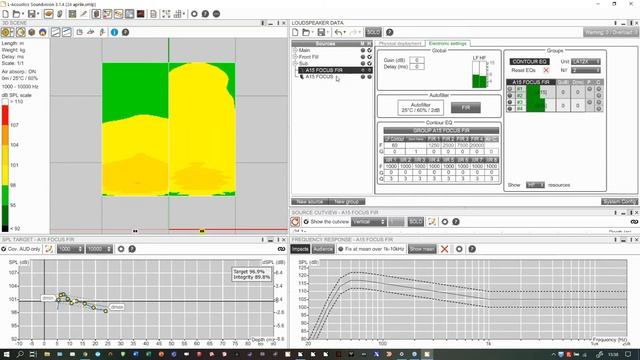Image resolution: width=640 pixels, height=360 pixels.
Task: Toggle Show the cutview option
Action: tap(306, 222)
